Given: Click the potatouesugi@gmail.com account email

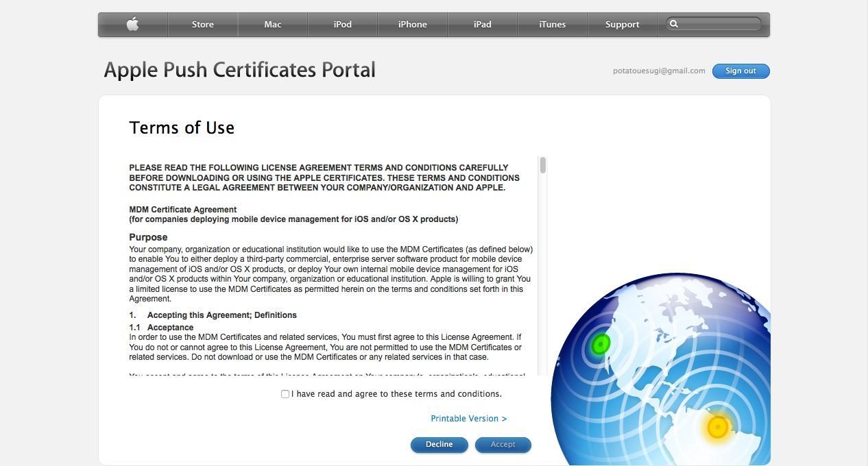Looking at the screenshot, I should point(659,71).
